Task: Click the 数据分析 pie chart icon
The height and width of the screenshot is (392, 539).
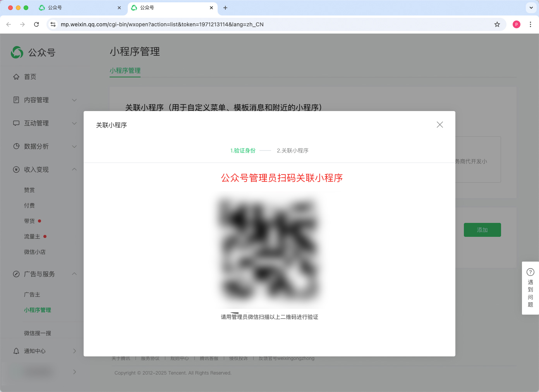Action: pyautogui.click(x=16, y=146)
